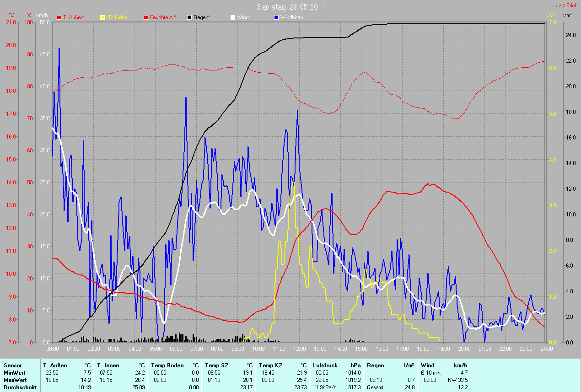Click the T. Innen minimum value '24.2'
This screenshot has height=392, width=581.
coord(140,373)
